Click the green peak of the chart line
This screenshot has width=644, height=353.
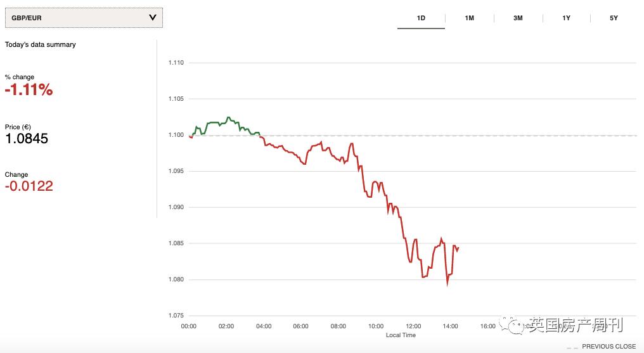tap(228, 117)
